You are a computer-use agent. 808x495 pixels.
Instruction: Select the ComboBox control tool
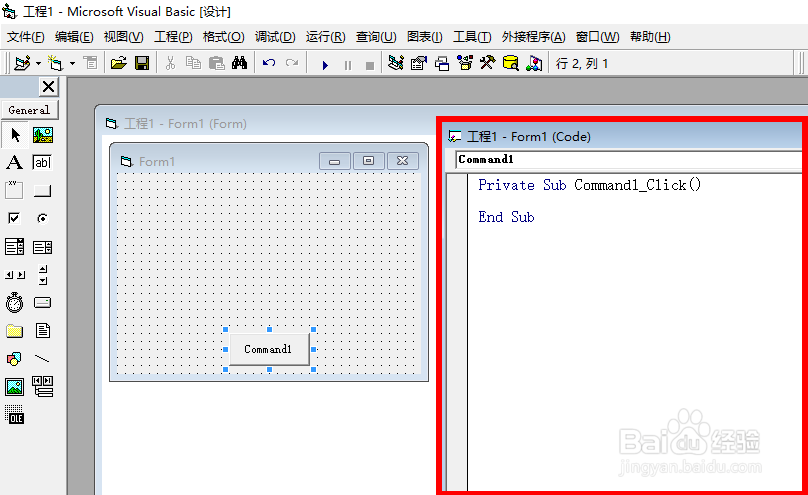click(14, 247)
